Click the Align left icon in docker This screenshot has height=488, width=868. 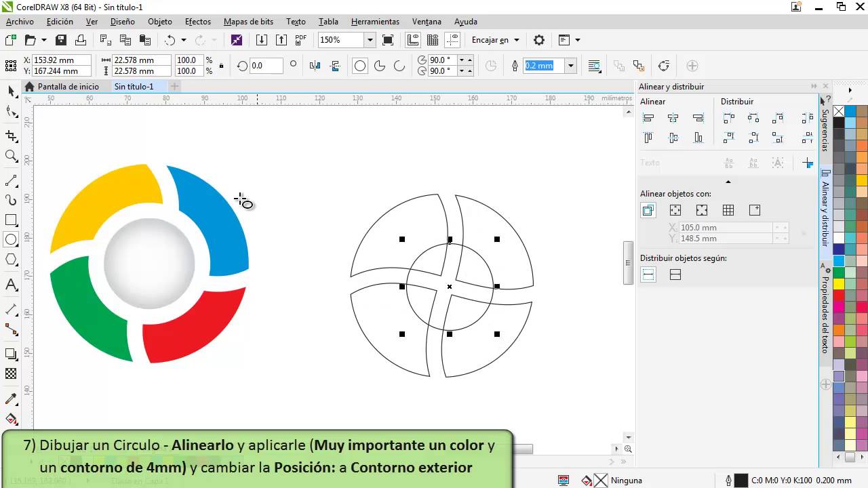648,118
